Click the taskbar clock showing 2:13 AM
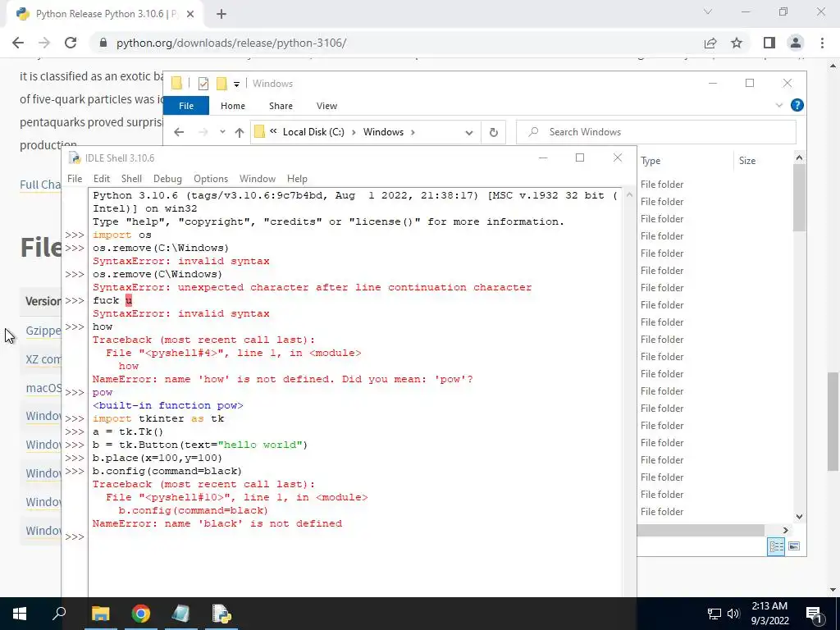Screen dimensions: 840x630 pyautogui.click(x=769, y=614)
